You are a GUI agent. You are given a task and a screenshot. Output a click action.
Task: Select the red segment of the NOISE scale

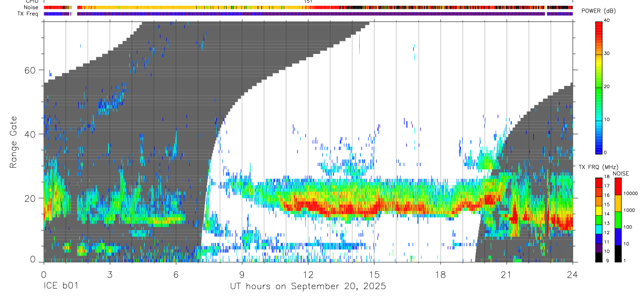tap(618, 186)
